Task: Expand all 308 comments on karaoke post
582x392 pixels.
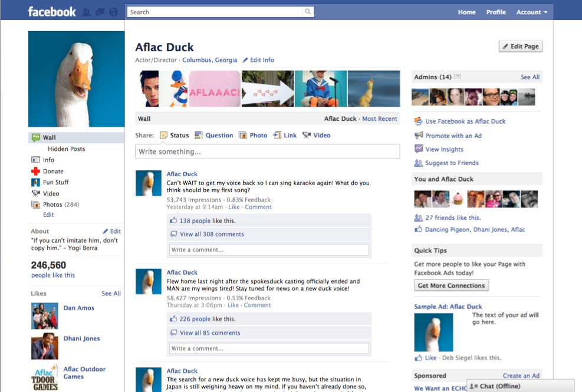Action: 211,234
